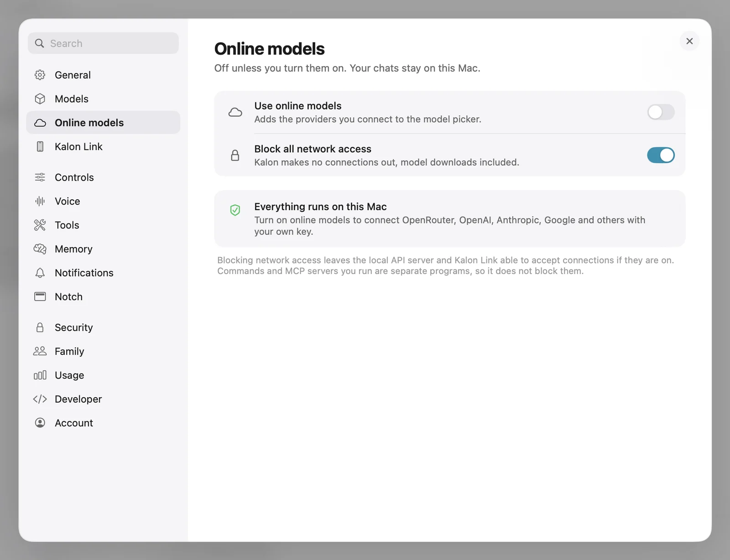Select Online models in the sidebar

103,123
